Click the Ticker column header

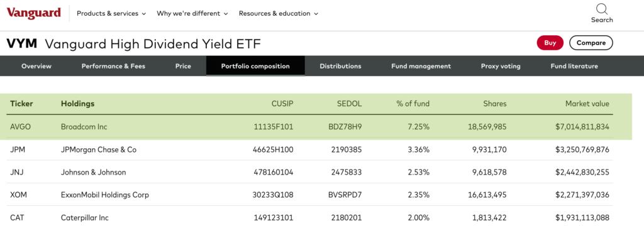(21, 104)
